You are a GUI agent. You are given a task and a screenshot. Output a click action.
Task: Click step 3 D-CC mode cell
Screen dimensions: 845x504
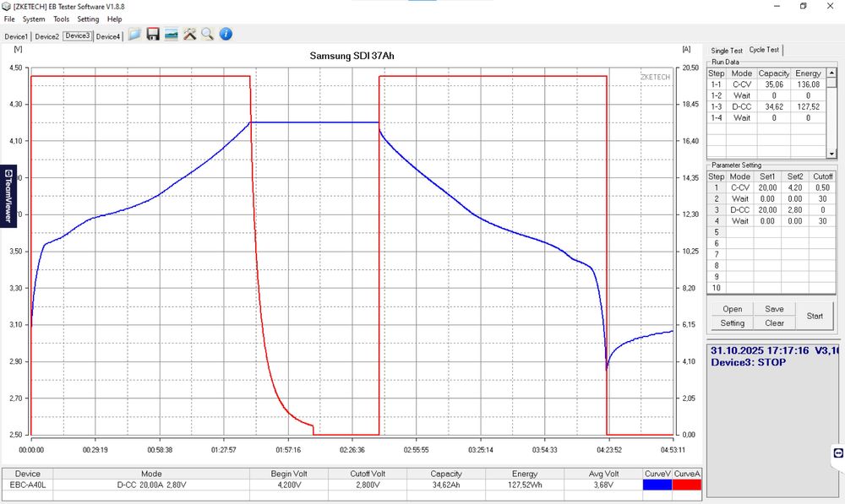tap(740, 210)
